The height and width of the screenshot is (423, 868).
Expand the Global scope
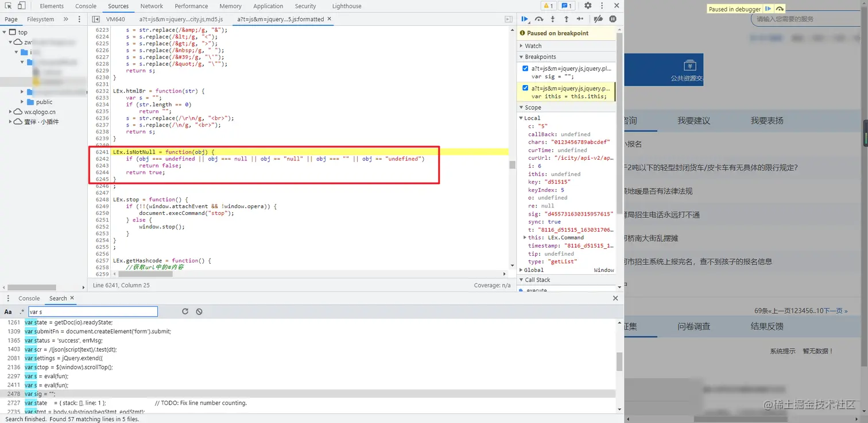pos(521,270)
